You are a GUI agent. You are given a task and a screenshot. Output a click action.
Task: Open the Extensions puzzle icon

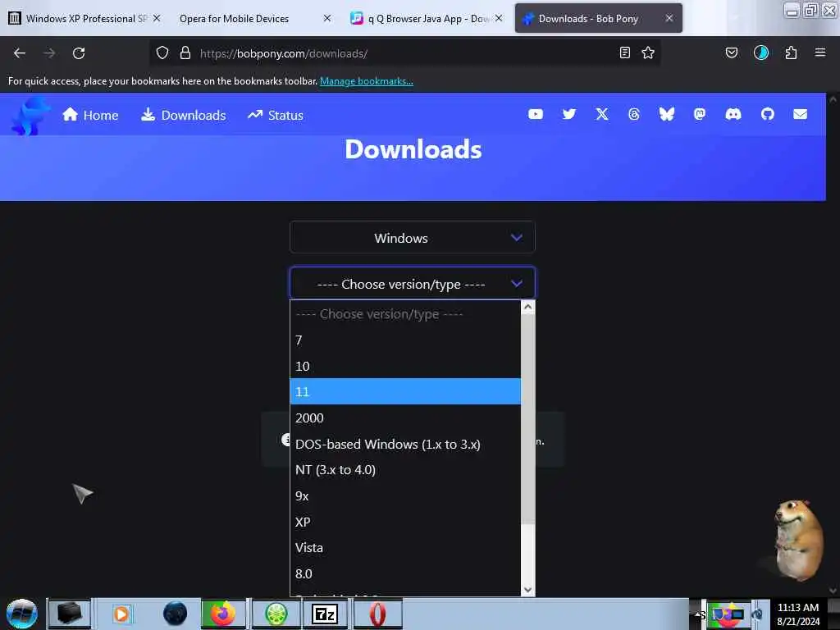[x=791, y=53]
